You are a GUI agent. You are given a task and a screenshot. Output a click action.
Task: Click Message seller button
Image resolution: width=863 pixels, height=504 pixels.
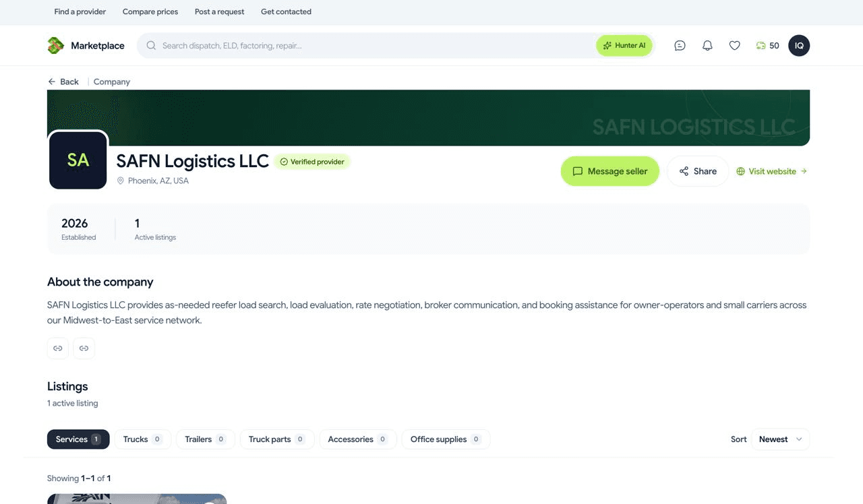tap(610, 171)
